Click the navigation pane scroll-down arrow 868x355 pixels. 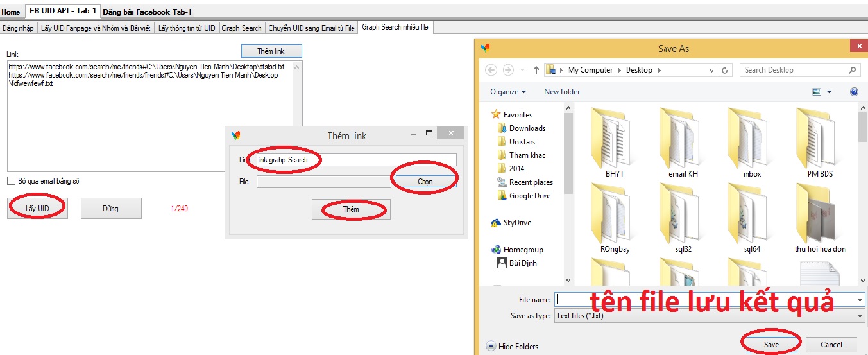567,280
